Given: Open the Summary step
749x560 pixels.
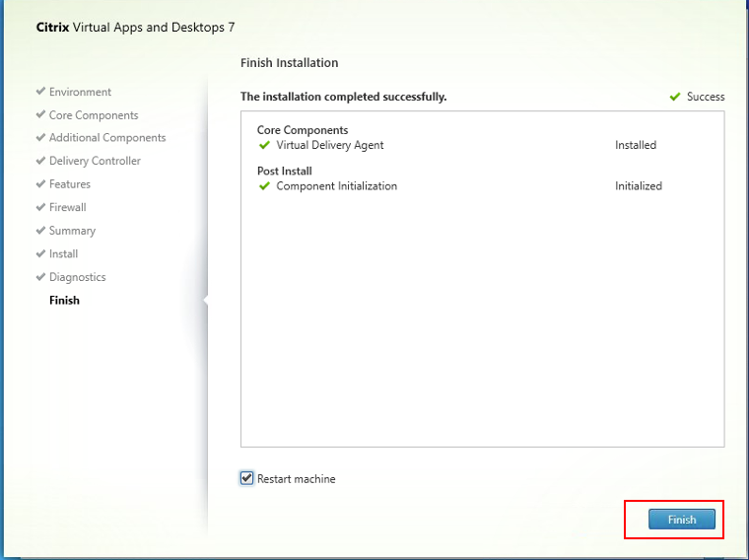Looking at the screenshot, I should pos(72,231).
